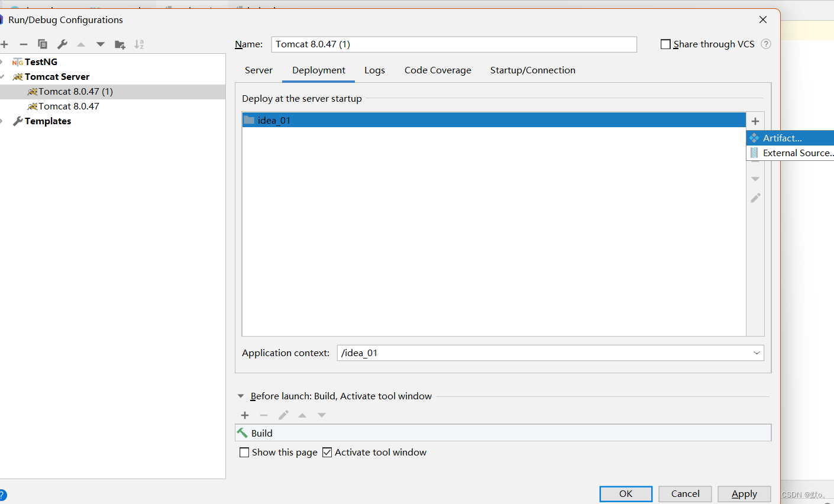Image resolution: width=834 pixels, height=504 pixels.
Task: Switch to the Server tab
Action: (258, 70)
